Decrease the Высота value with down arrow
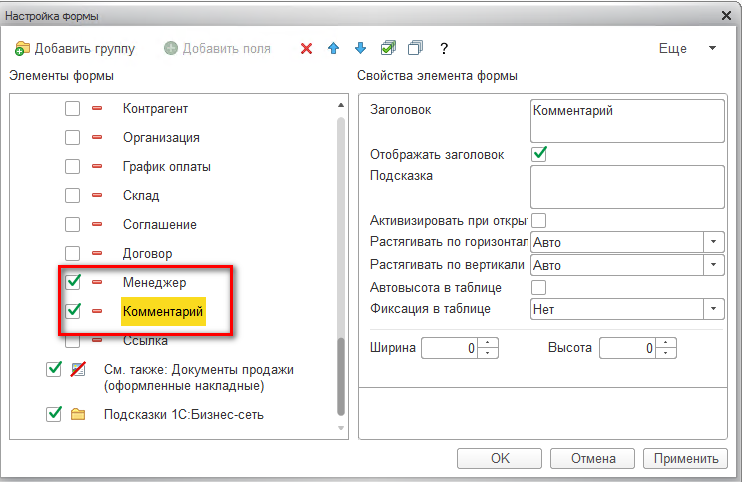 [666, 353]
